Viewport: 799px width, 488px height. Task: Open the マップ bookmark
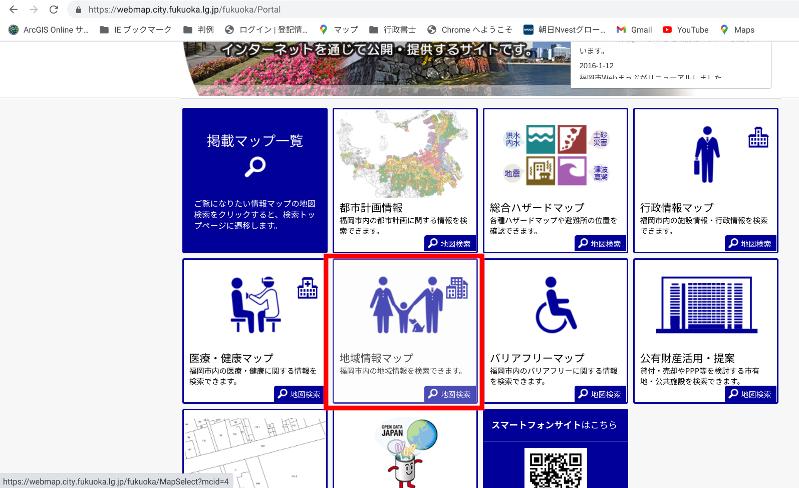338,30
